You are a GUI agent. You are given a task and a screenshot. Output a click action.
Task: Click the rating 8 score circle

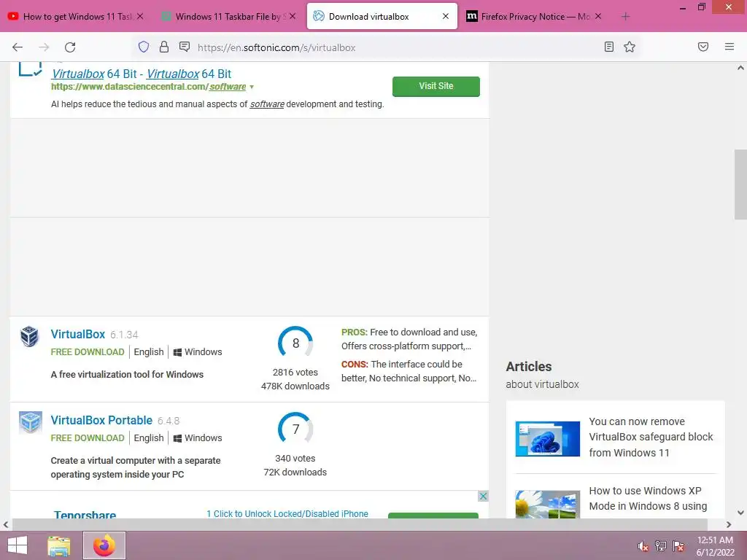[x=295, y=343]
